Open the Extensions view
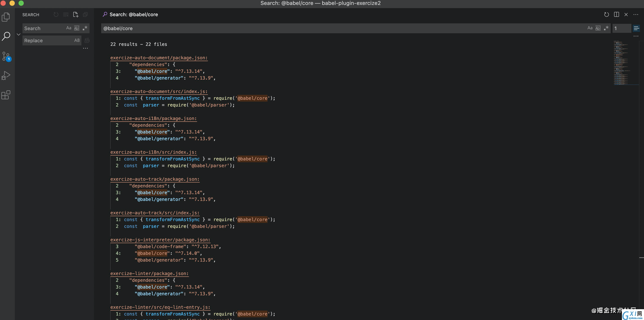 6,95
